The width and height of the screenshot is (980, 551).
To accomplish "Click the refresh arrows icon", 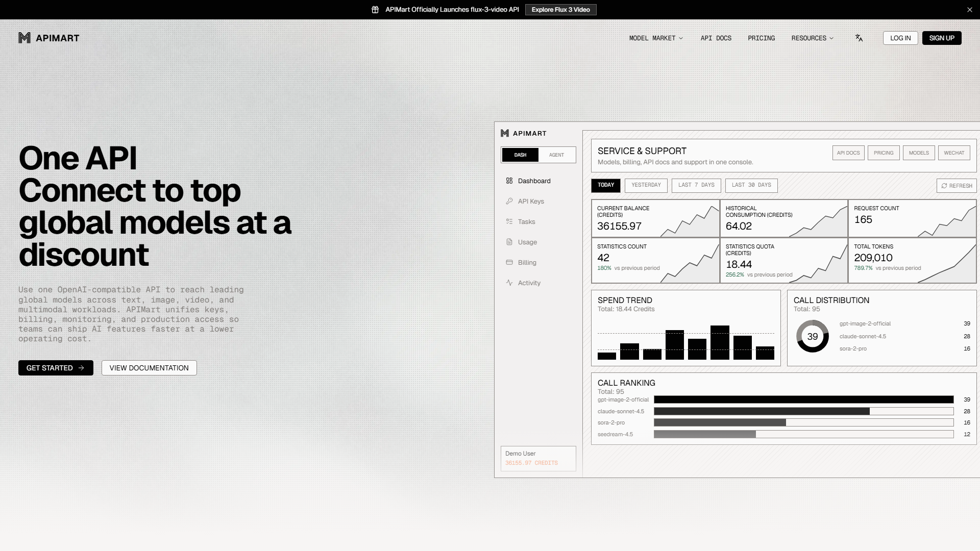I will pos(944,186).
